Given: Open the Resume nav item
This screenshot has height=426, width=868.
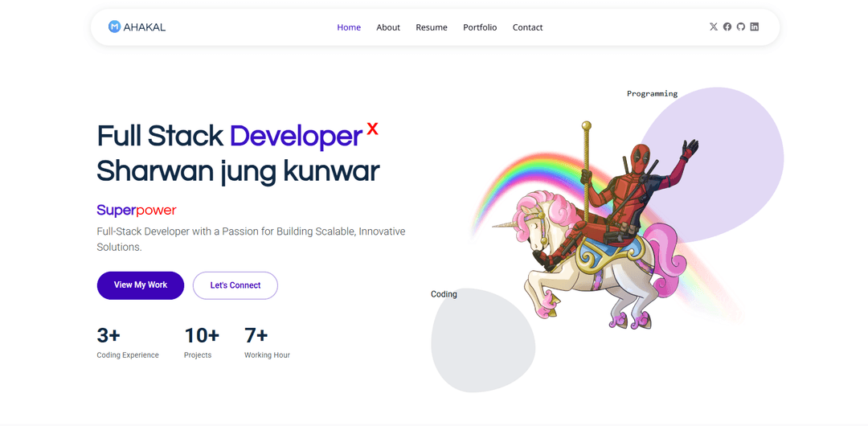Looking at the screenshot, I should click(432, 27).
